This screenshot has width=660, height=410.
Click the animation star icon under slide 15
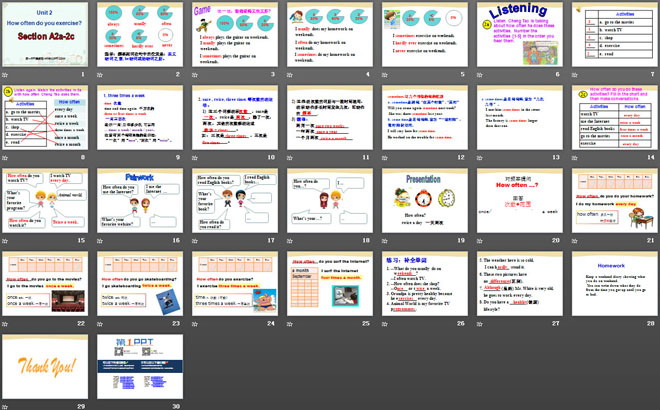coord(5,241)
